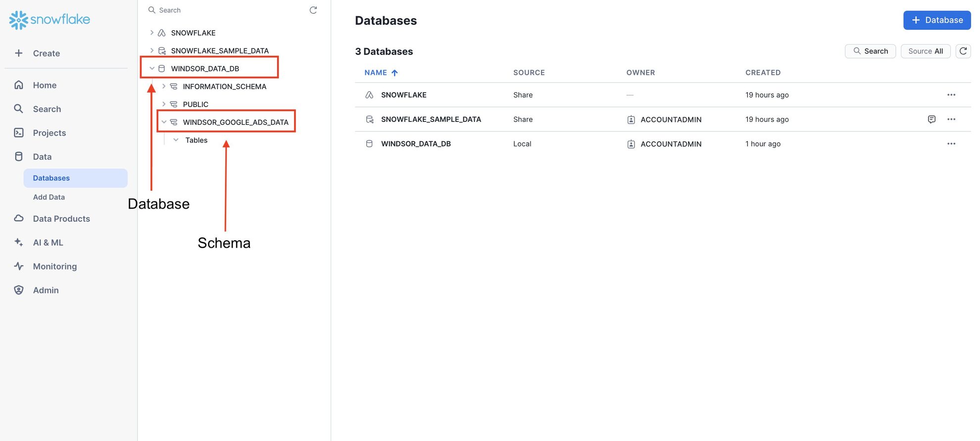The width and height of the screenshot is (980, 441).
Task: Collapse the WINDSOR_DATA_DB node
Action: pyautogui.click(x=152, y=68)
